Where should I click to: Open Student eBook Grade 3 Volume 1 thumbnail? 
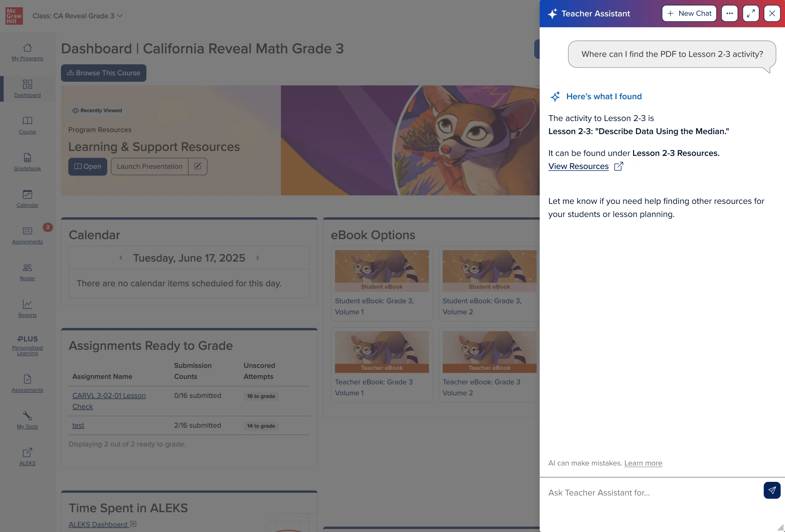point(382,270)
